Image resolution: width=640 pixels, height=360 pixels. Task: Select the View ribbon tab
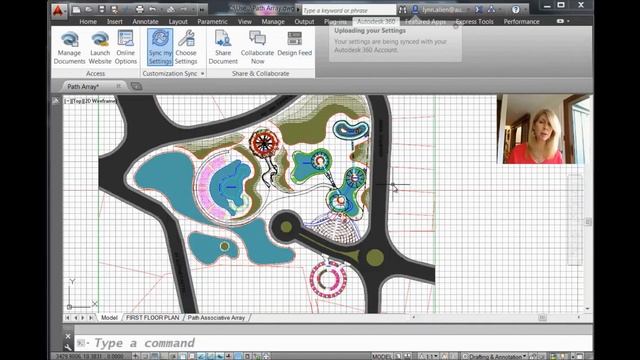coord(245,22)
